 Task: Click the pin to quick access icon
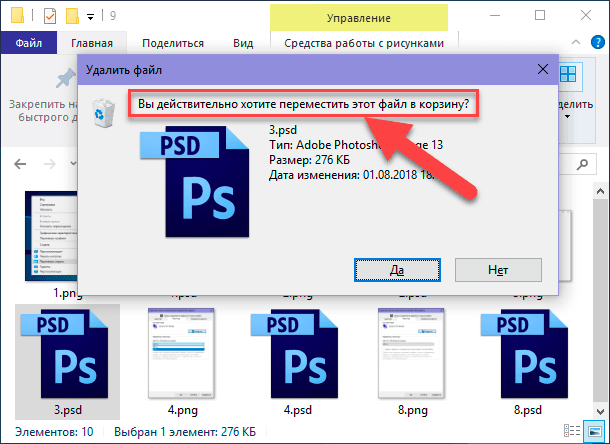(x=64, y=78)
